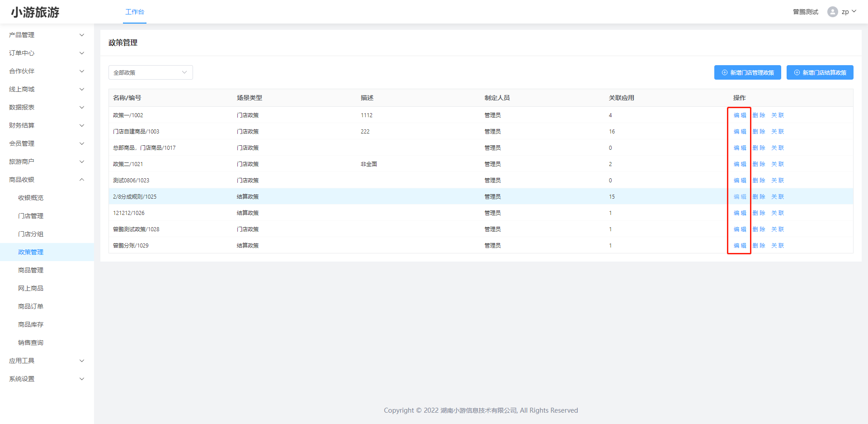Viewport: 868px width, 424px height.
Task: Go to 销售查询 menu item
Action: tap(31, 343)
